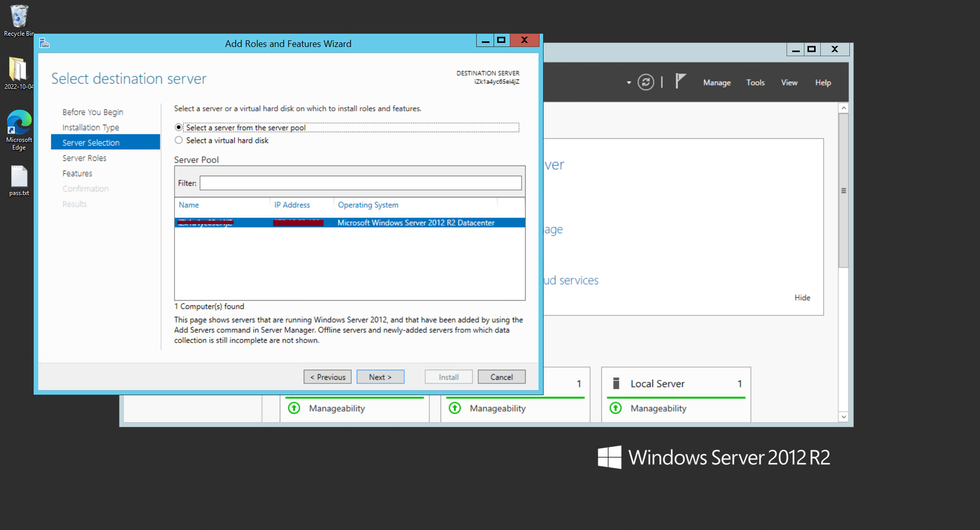Minimize the Server Manager window
The height and width of the screenshot is (530, 980).
tap(795, 49)
